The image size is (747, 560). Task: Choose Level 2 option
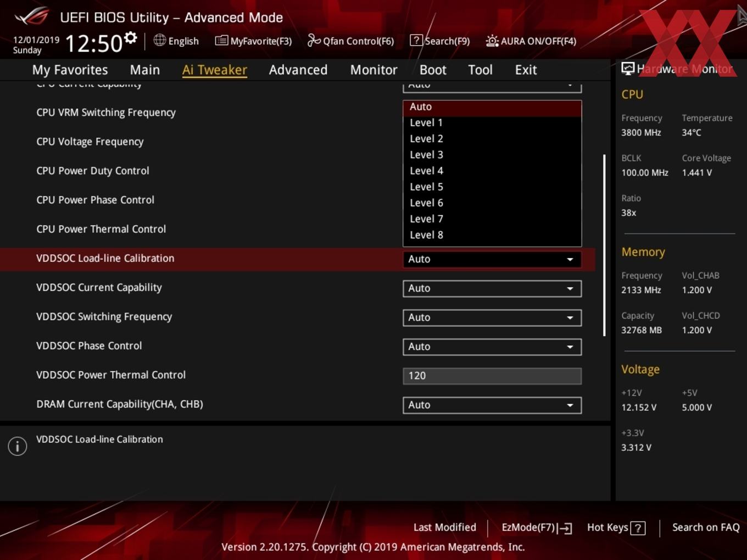point(492,139)
